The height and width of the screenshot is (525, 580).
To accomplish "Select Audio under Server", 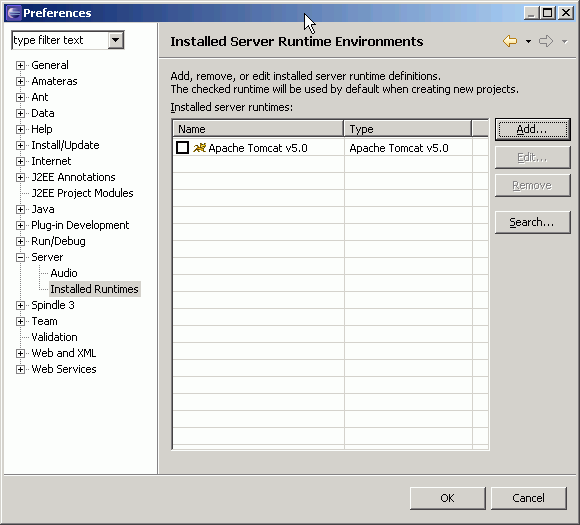I will coord(64,273).
